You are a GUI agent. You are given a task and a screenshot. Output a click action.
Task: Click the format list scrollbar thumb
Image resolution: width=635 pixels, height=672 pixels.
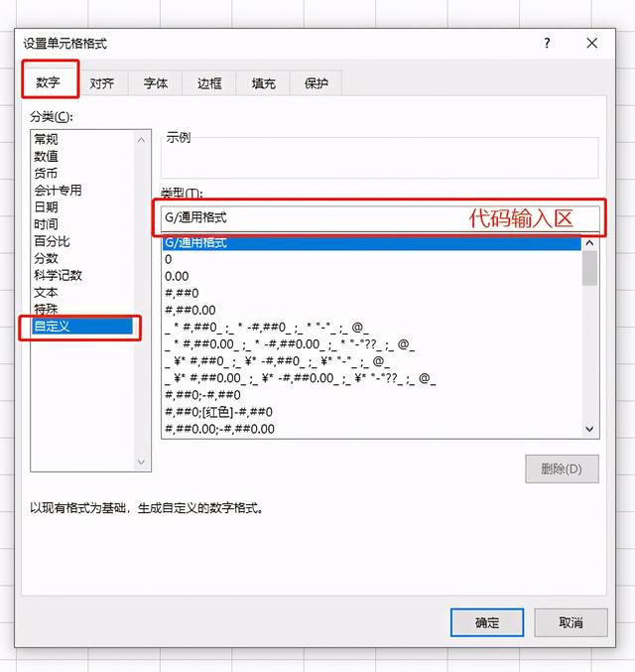[x=590, y=268]
